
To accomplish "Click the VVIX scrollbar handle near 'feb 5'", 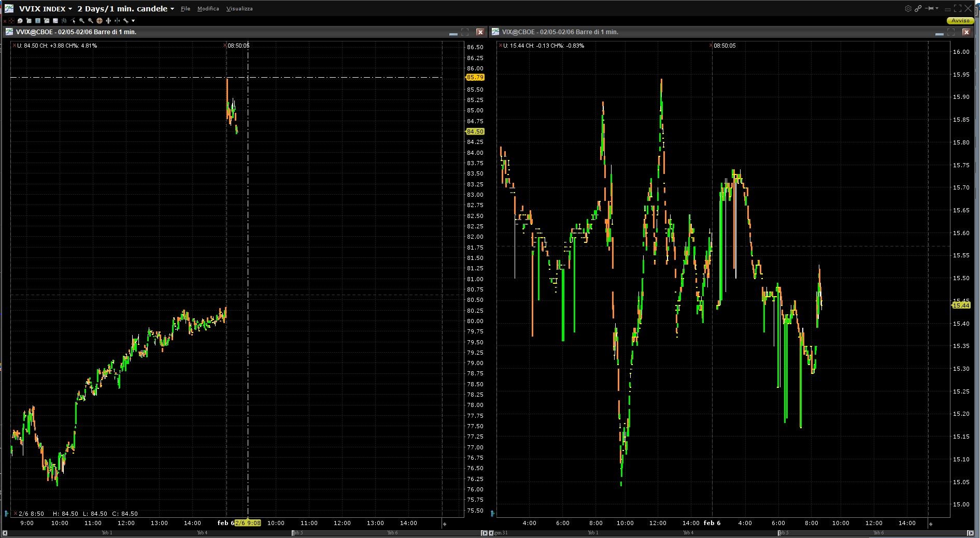I will (x=293, y=533).
